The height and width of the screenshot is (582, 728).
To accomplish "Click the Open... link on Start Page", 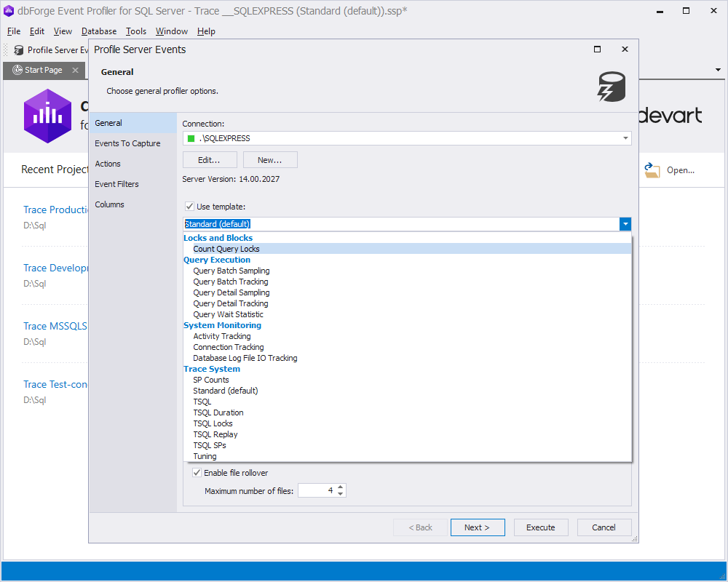I will point(681,170).
